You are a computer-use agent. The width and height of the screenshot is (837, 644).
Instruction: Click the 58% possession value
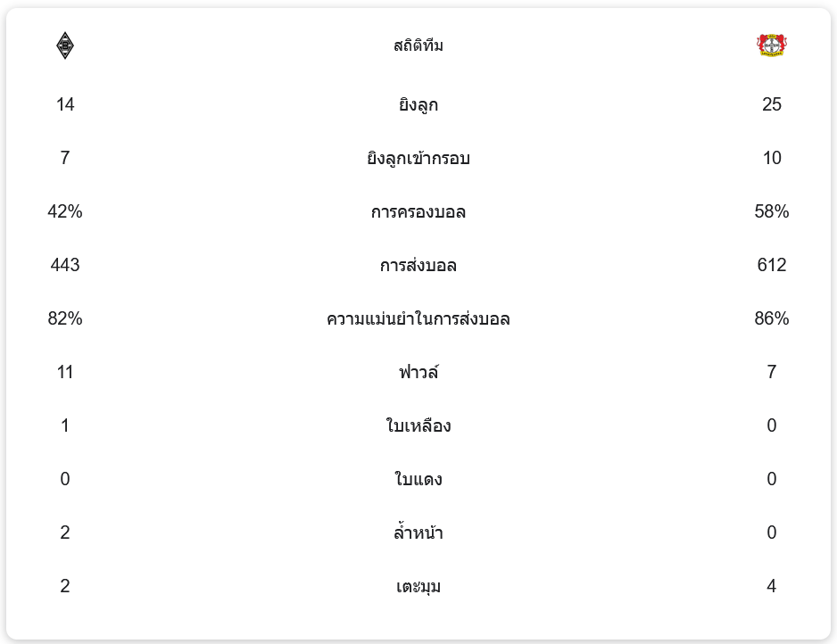tap(771, 211)
